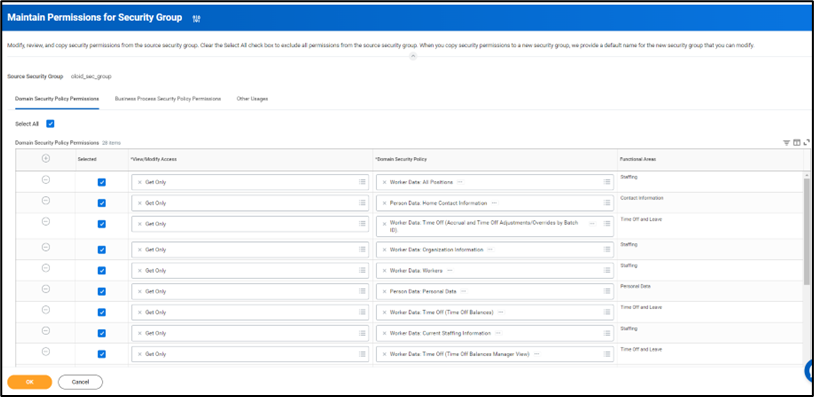Uncheck Selected for Time Off Balances Manager View
This screenshot has width=814, height=397.
click(102, 354)
